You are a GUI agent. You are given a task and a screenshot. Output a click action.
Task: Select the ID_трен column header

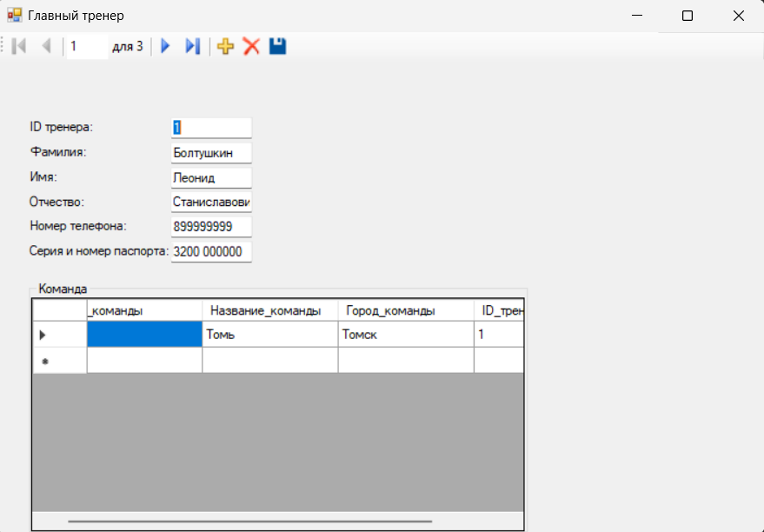[499, 310]
